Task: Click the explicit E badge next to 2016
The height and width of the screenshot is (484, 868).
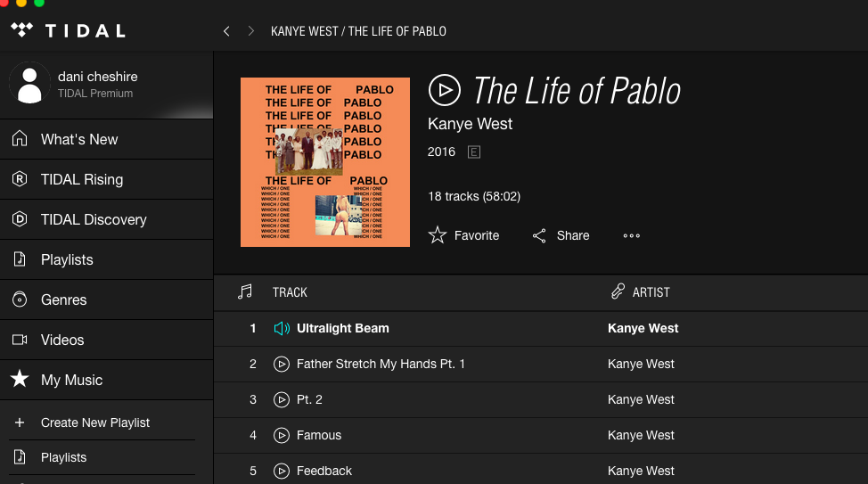Action: click(x=474, y=152)
